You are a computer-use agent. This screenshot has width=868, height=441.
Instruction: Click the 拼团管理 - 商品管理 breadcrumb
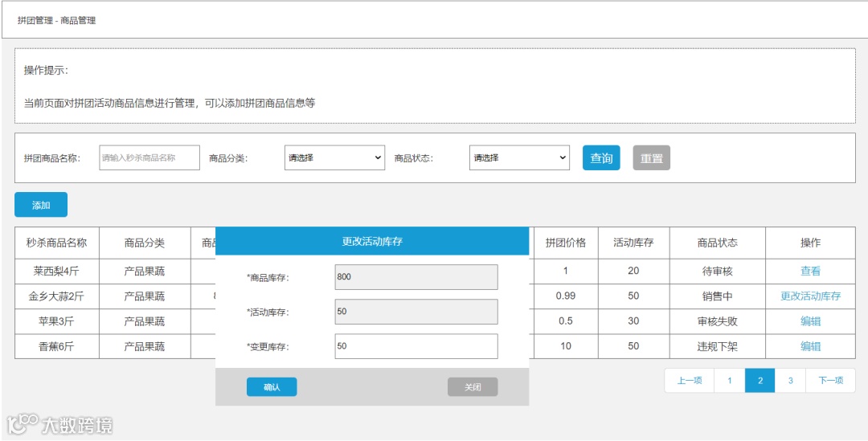[x=56, y=20]
